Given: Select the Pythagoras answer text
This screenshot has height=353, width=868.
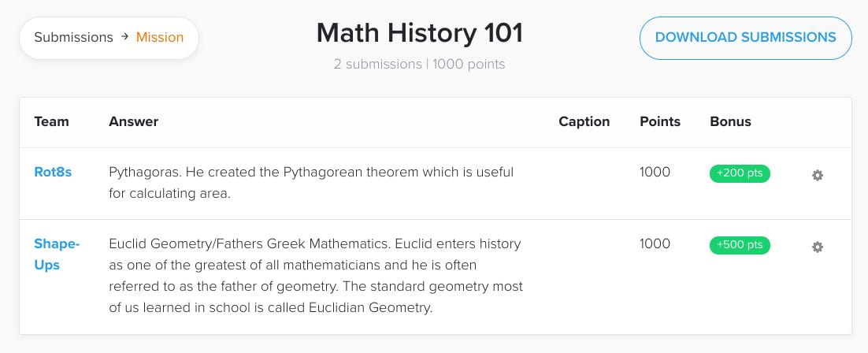Looking at the screenshot, I should 311,183.
